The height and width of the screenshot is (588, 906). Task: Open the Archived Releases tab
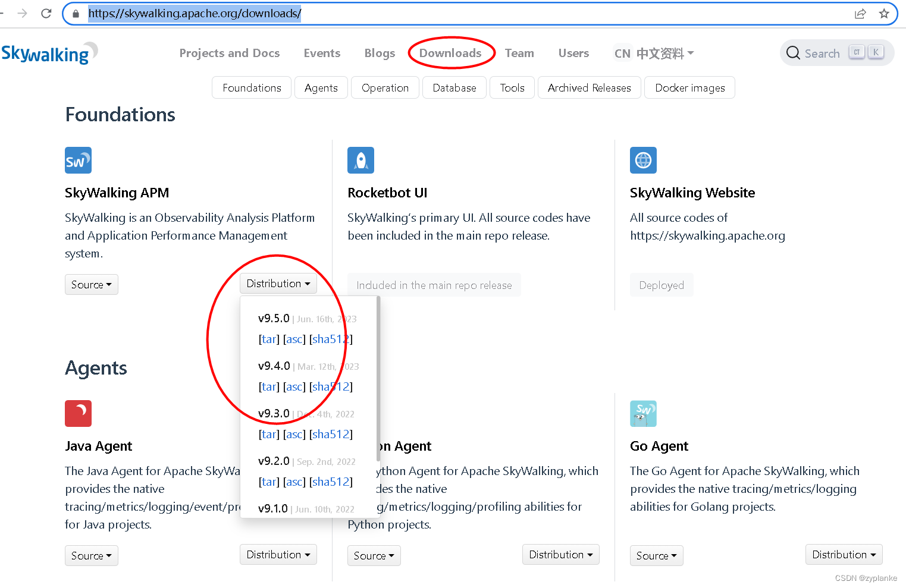click(x=589, y=87)
